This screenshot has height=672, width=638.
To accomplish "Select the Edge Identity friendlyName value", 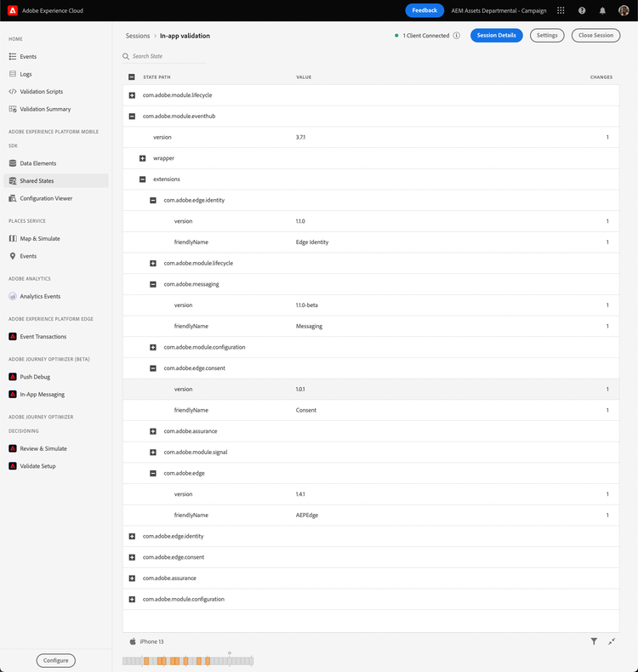I will (312, 242).
